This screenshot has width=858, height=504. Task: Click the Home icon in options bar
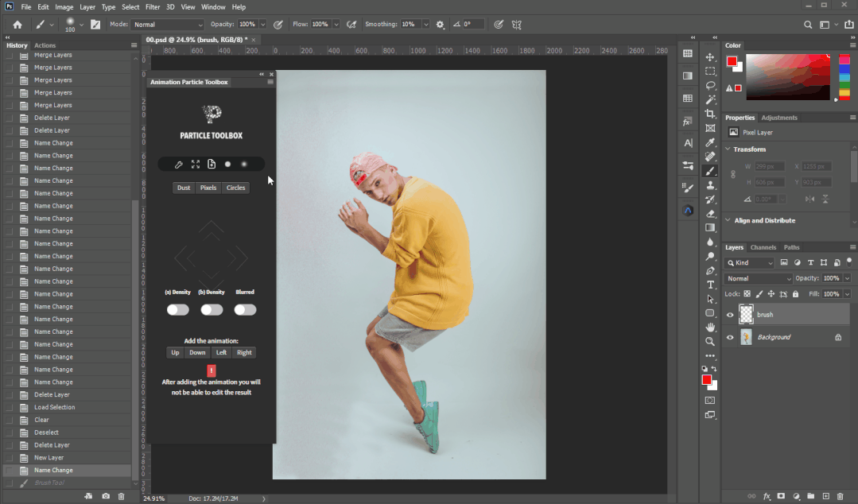pyautogui.click(x=17, y=25)
